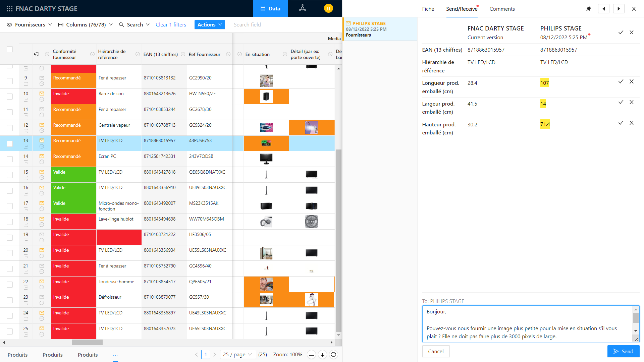This screenshot has height=362, width=644.
Task: Open the 25 / page selector
Action: coord(238,355)
